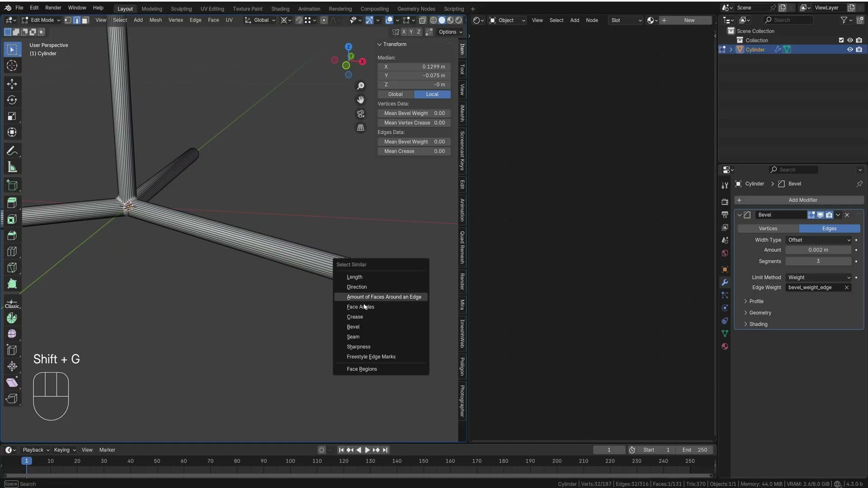Click the Segments value field
This screenshot has width=868, height=488.
pyautogui.click(x=818, y=261)
